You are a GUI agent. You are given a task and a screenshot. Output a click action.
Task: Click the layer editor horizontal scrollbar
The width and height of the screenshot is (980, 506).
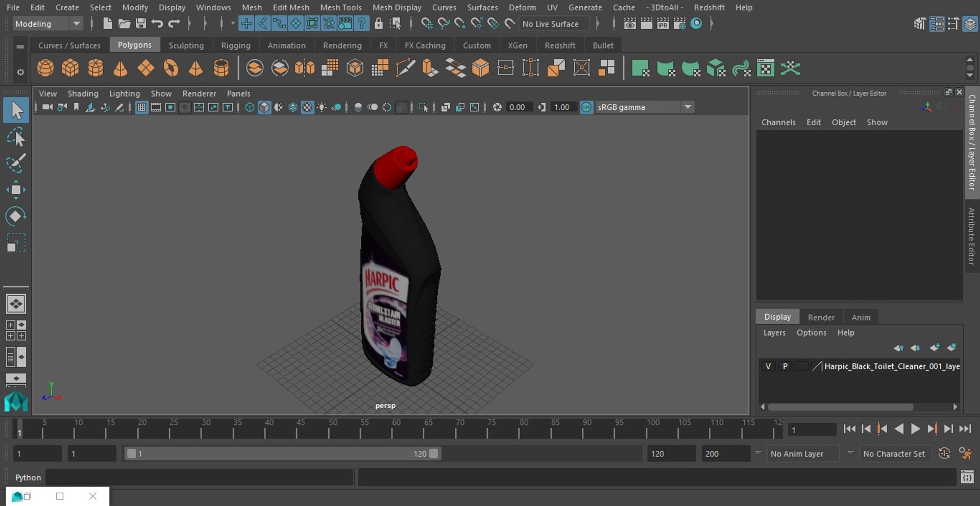click(840, 407)
